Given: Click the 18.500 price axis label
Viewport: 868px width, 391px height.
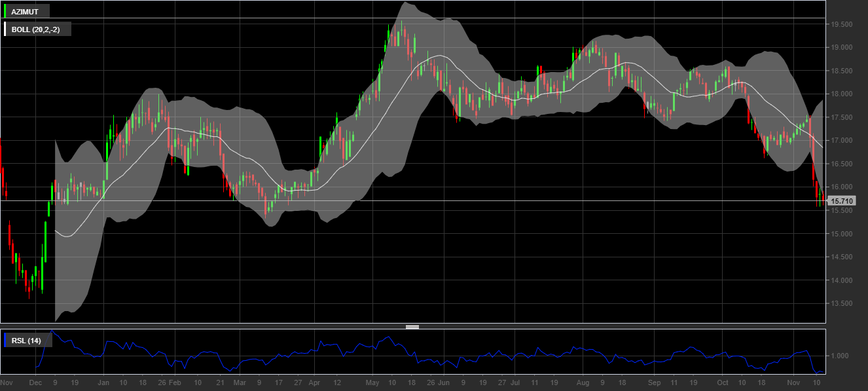Looking at the screenshot, I should pos(841,71).
